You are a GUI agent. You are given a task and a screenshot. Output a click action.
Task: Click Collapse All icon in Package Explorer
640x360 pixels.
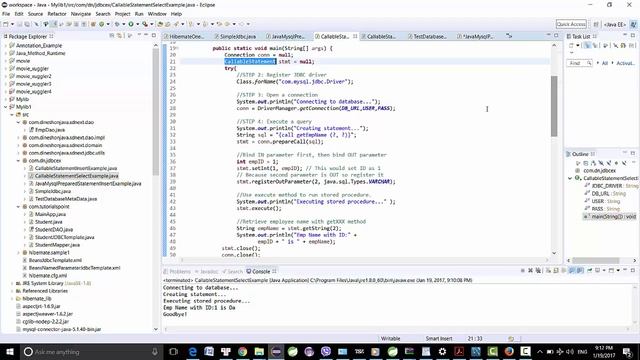[x=112, y=36]
